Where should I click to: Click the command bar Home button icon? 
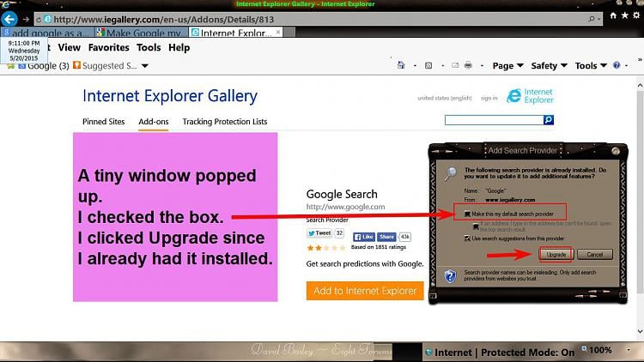401,65
